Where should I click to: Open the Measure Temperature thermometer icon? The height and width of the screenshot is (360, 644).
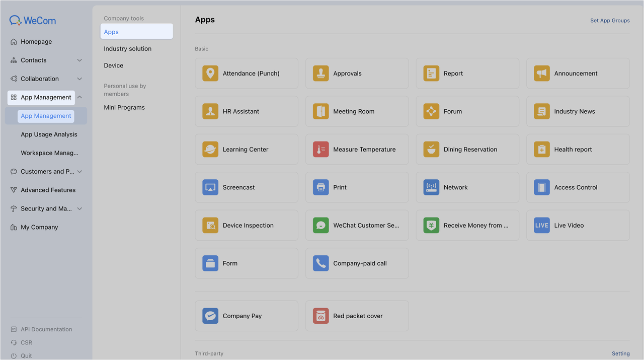click(321, 150)
